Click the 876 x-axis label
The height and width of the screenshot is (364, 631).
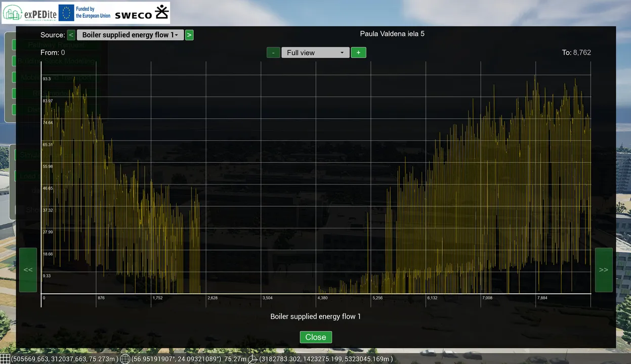pos(101,298)
